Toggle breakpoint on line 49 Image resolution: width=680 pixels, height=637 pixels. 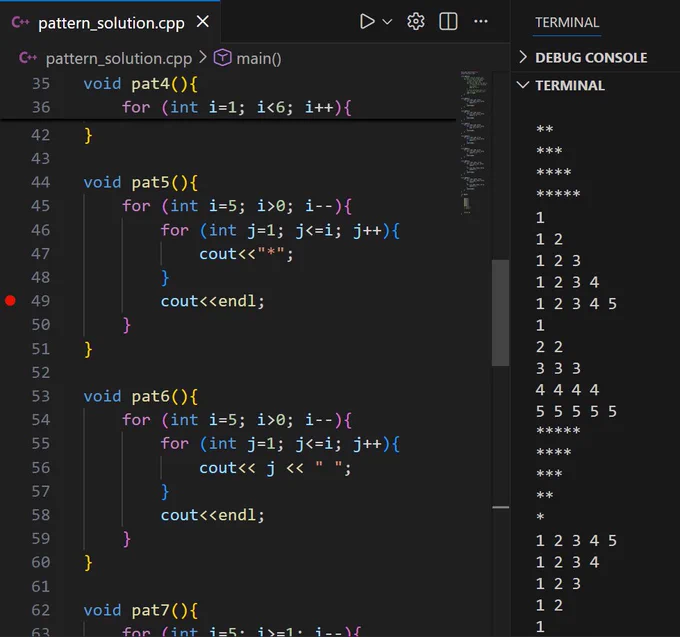(x=10, y=301)
